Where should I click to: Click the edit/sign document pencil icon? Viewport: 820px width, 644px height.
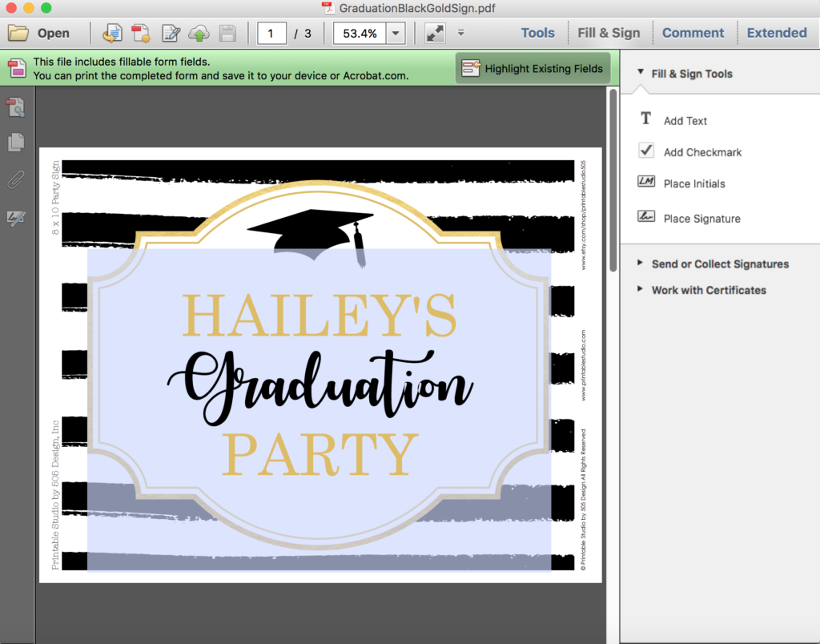click(x=171, y=33)
